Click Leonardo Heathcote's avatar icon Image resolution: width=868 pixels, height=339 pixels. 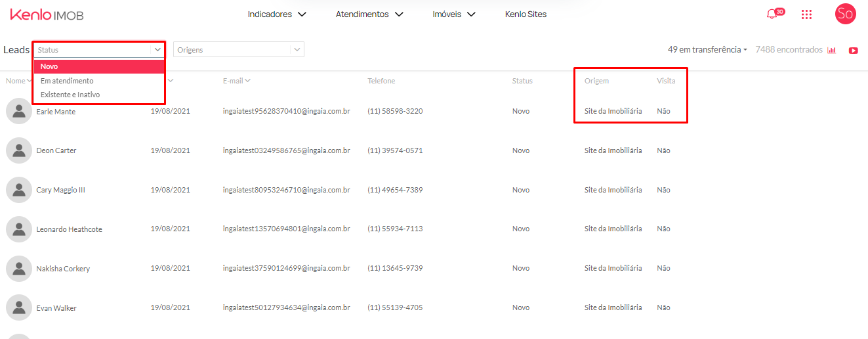pos(19,229)
